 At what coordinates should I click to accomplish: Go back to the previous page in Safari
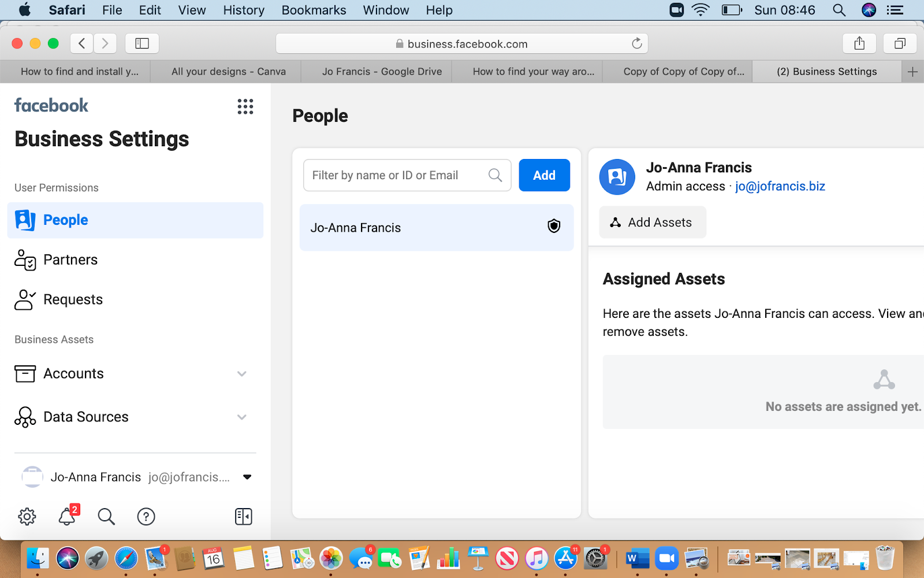82,43
